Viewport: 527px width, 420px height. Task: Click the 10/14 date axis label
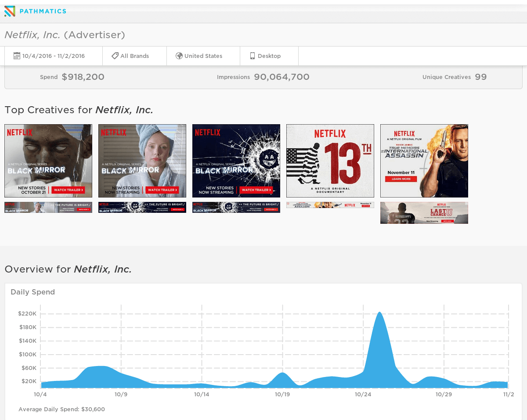(x=202, y=394)
